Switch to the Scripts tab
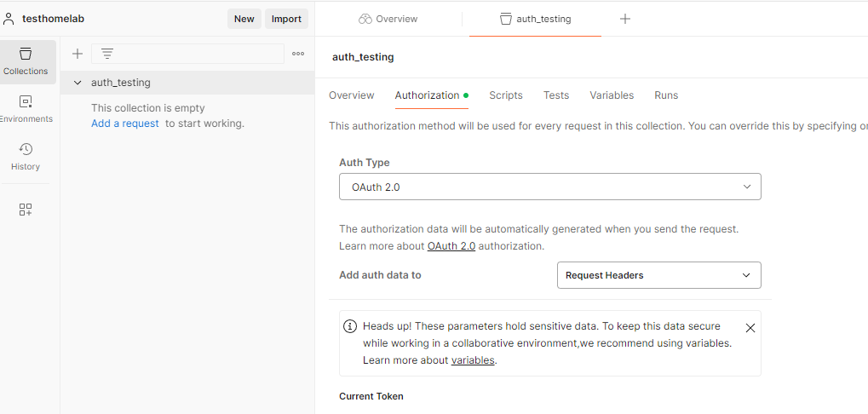Screen dimensions: 868x414 (x=506, y=95)
